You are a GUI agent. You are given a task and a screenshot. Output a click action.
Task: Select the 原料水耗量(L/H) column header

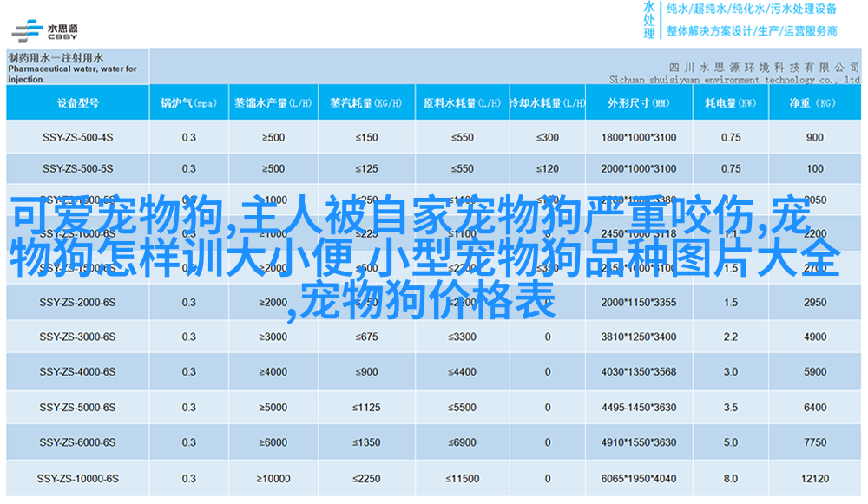point(463,103)
